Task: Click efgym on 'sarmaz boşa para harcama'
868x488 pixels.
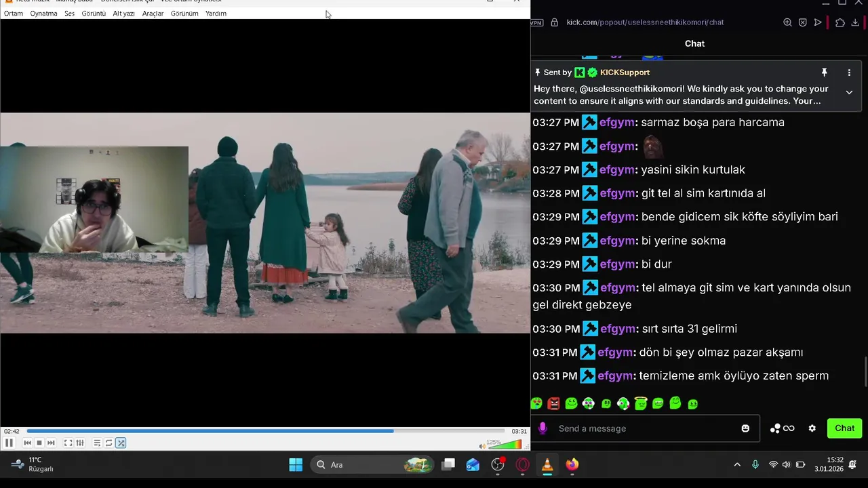Action: (x=617, y=123)
